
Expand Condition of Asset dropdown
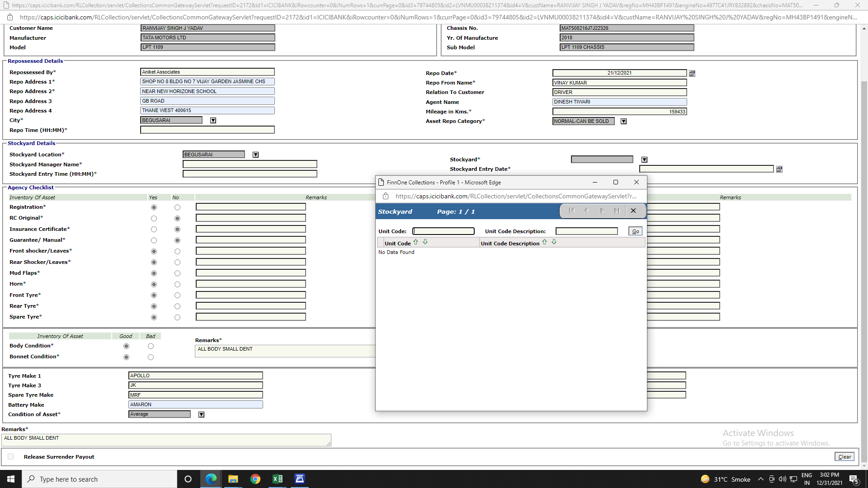[201, 414]
